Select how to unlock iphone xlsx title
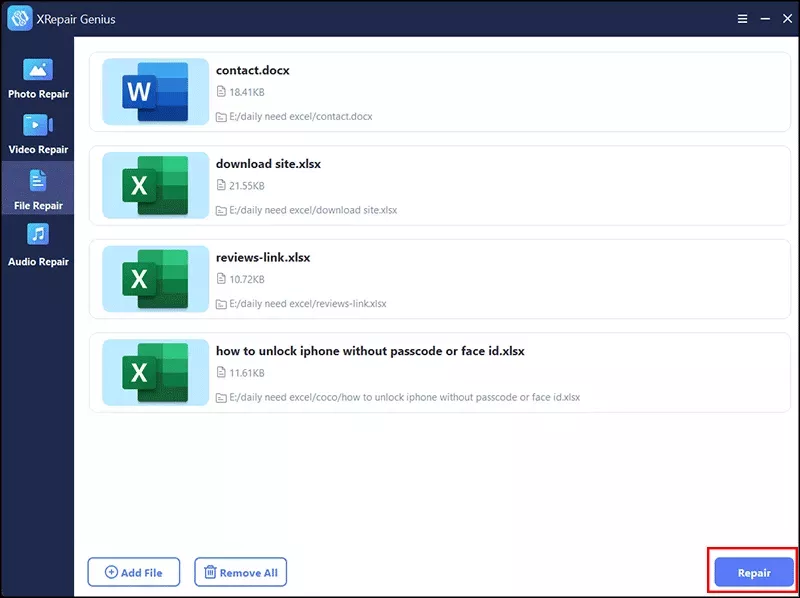The height and width of the screenshot is (598, 800). tap(370, 351)
